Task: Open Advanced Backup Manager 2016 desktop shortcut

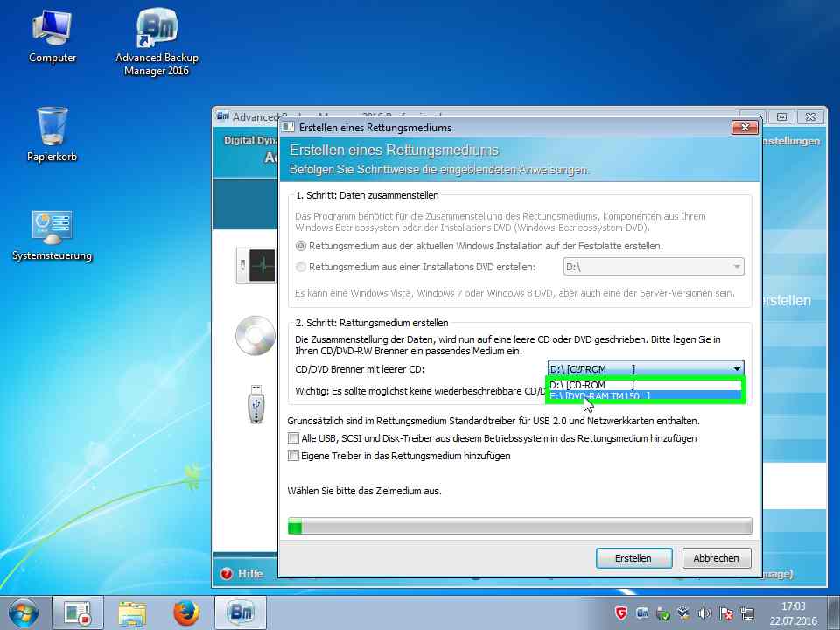Action: [x=157, y=43]
